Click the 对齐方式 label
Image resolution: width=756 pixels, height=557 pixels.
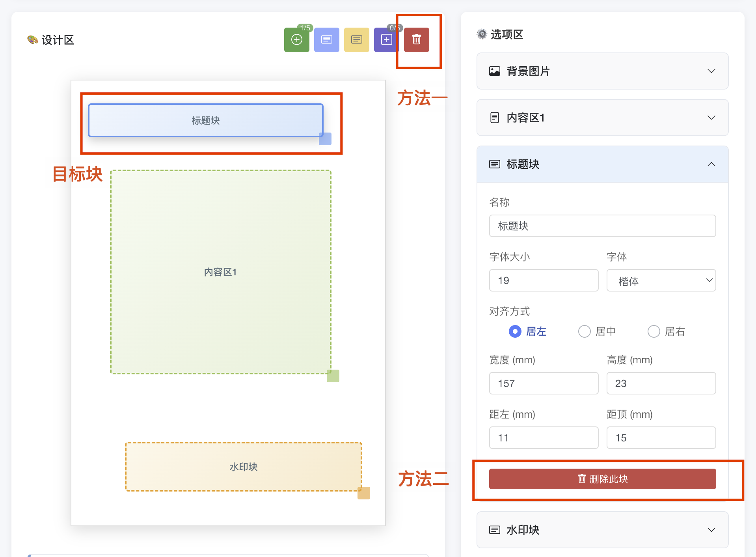(x=509, y=311)
